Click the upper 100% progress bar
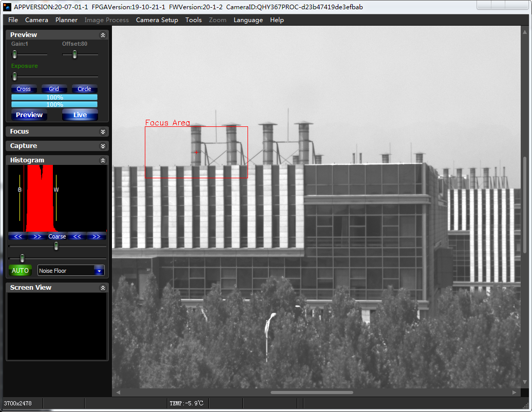Image resolution: width=532 pixels, height=412 pixels. point(54,98)
